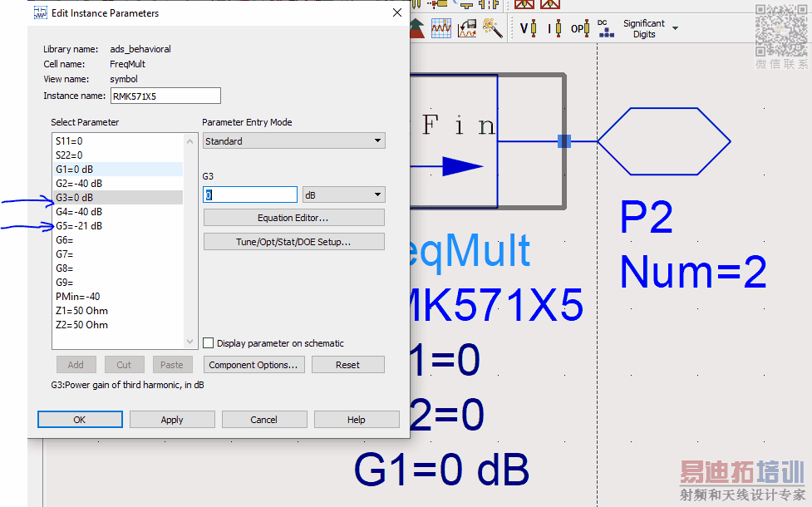Screen dimensions: 812x507
Task: Click the Cut parameter button
Action: [x=124, y=365]
